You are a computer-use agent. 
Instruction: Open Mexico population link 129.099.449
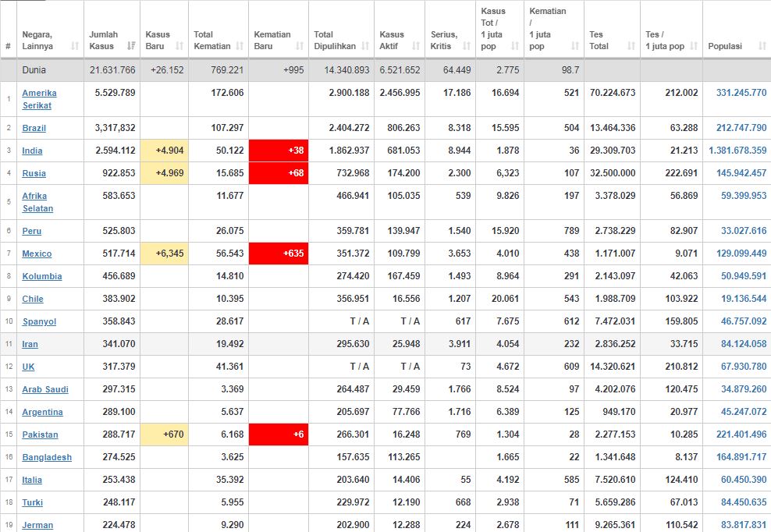coord(741,254)
